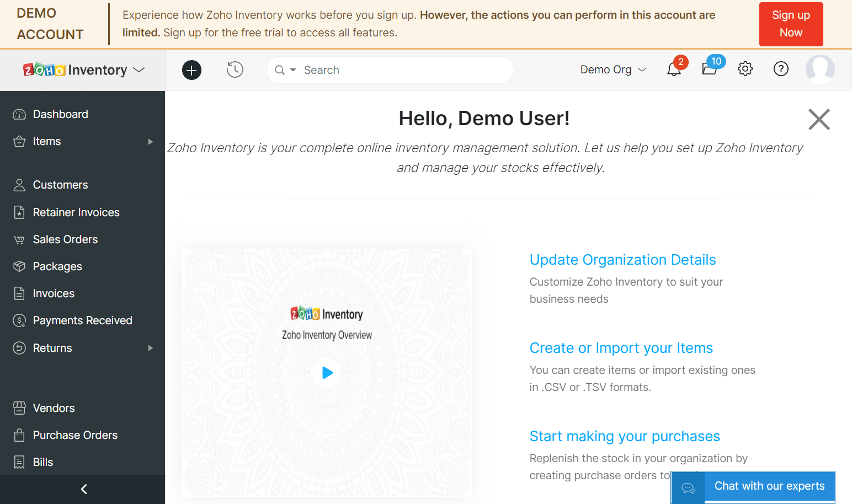The height and width of the screenshot is (504, 852).
Task: Click Update Organization Details link
Action: 622,260
